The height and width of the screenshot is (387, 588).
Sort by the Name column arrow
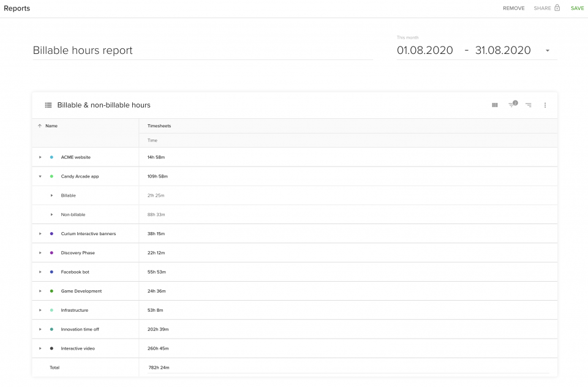(40, 126)
